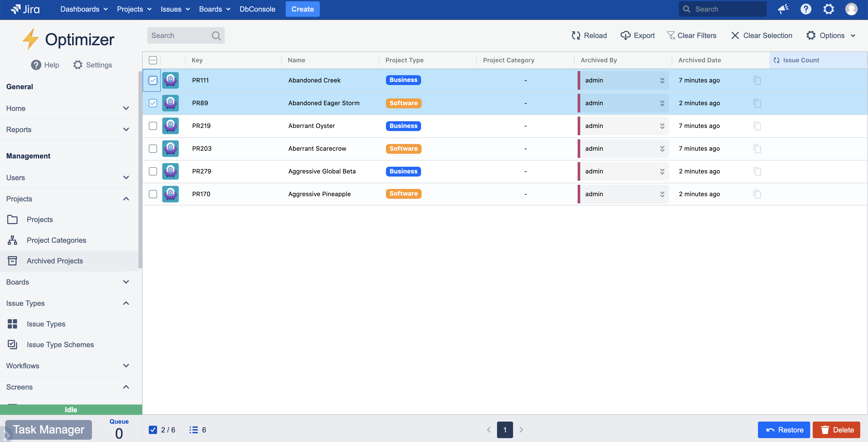Click the Reload icon in toolbar
The height and width of the screenshot is (442, 868).
(x=576, y=35)
